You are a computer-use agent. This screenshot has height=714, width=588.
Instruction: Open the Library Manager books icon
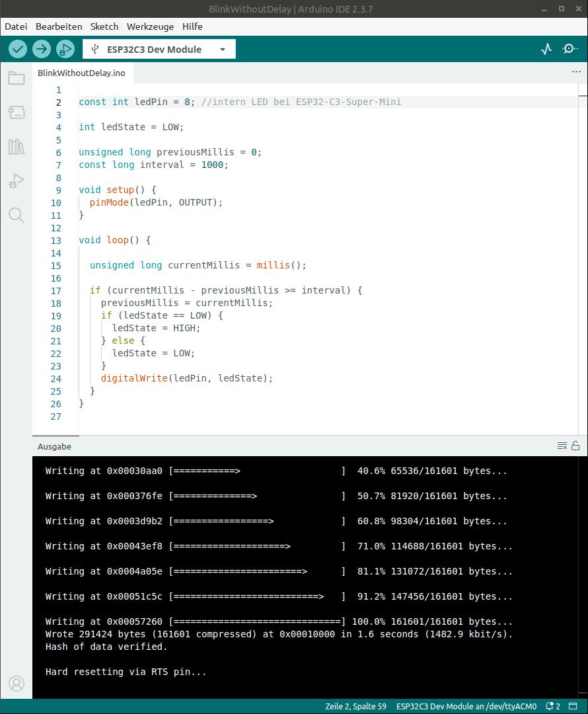tap(16, 146)
